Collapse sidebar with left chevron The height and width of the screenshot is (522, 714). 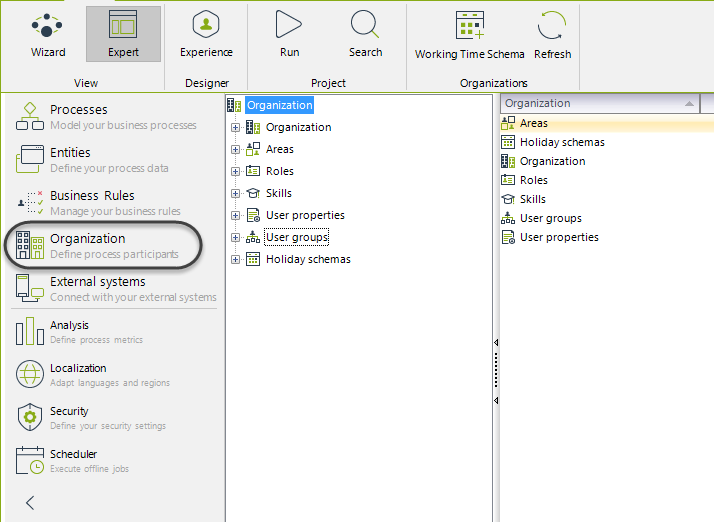click(x=30, y=503)
